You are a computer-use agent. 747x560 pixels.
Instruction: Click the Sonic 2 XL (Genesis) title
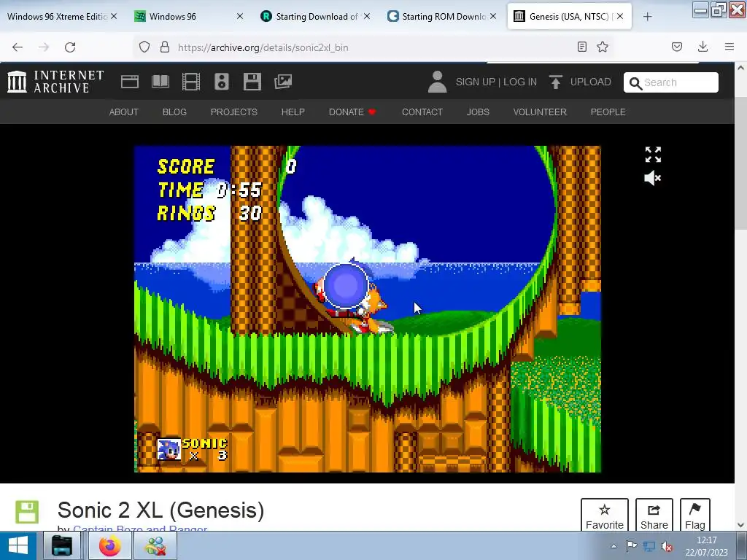click(160, 510)
